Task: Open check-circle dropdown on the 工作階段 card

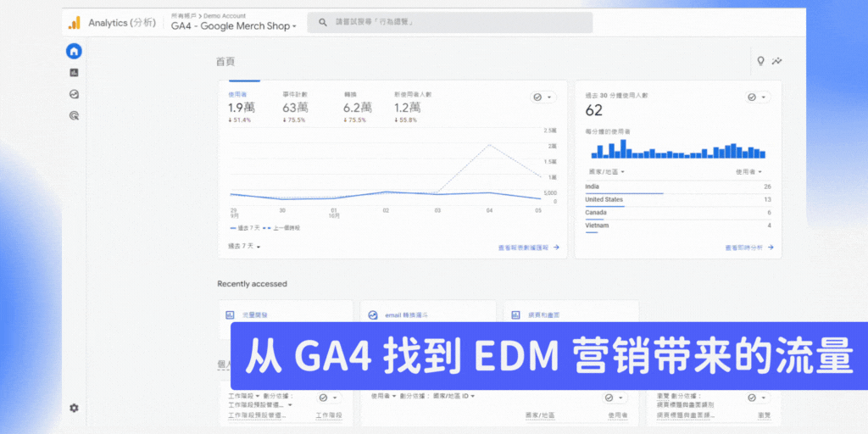Action: pyautogui.click(x=330, y=398)
